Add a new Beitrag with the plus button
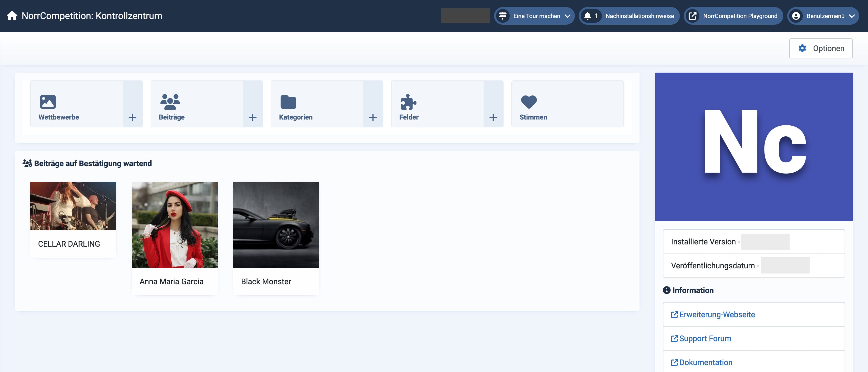Screen dimensions: 868x372 [252, 117]
